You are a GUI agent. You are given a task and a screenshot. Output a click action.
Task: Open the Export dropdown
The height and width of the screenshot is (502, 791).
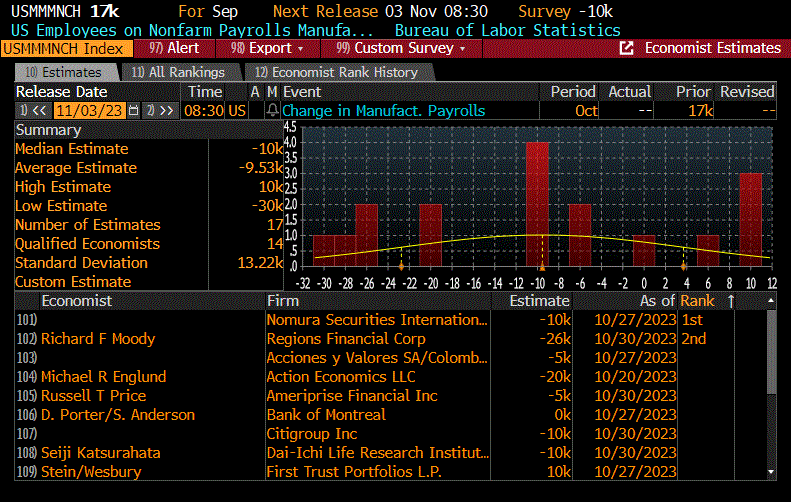(x=267, y=48)
